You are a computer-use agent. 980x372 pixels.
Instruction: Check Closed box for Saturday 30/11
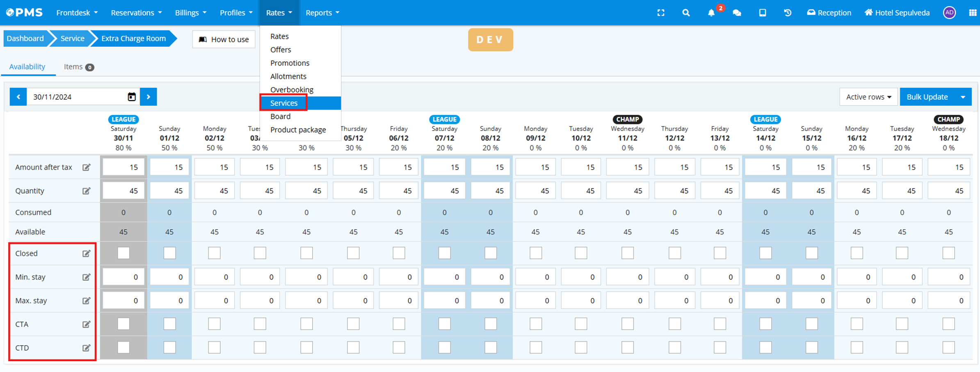pos(123,253)
